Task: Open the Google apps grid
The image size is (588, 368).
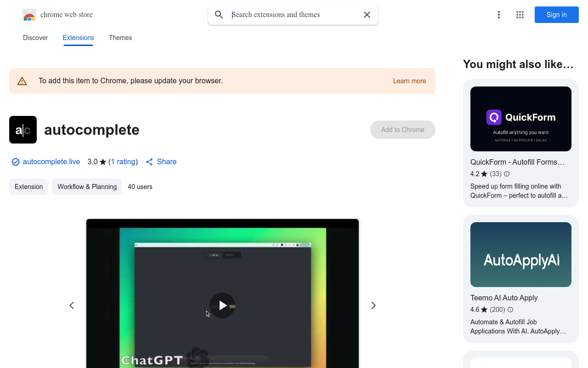Action: [x=520, y=15]
